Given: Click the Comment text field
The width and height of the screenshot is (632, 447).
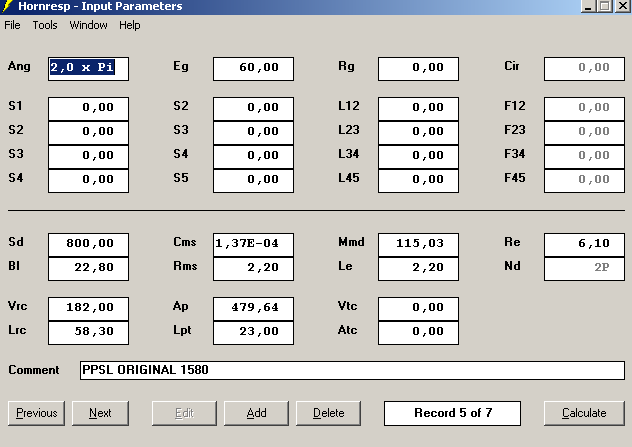Looking at the screenshot, I should point(352,370).
